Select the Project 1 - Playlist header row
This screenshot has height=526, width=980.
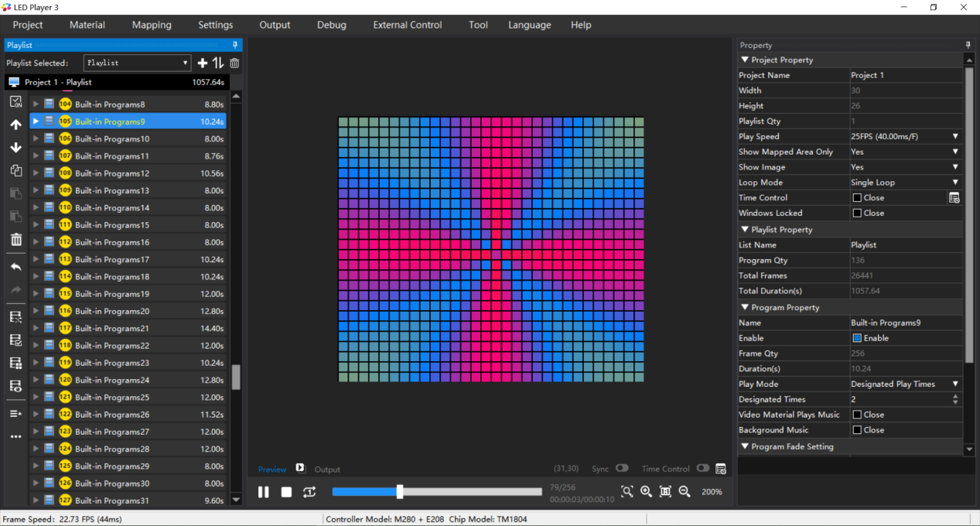click(117, 82)
